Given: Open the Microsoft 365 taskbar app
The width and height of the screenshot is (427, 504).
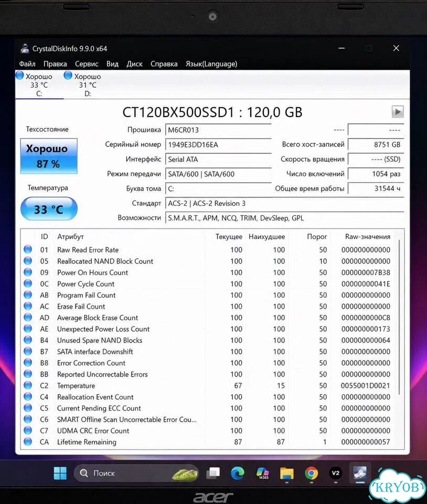Looking at the screenshot, I should tap(263, 473).
